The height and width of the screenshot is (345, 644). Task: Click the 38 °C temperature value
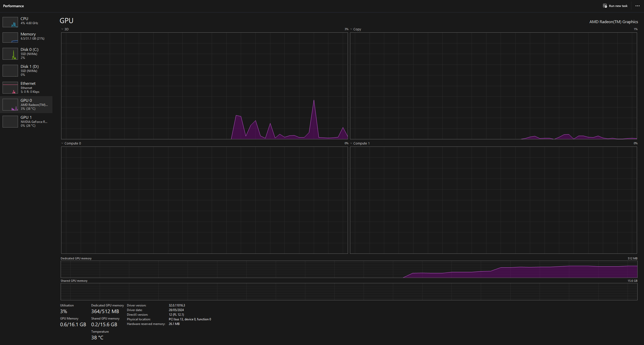pyautogui.click(x=97, y=338)
